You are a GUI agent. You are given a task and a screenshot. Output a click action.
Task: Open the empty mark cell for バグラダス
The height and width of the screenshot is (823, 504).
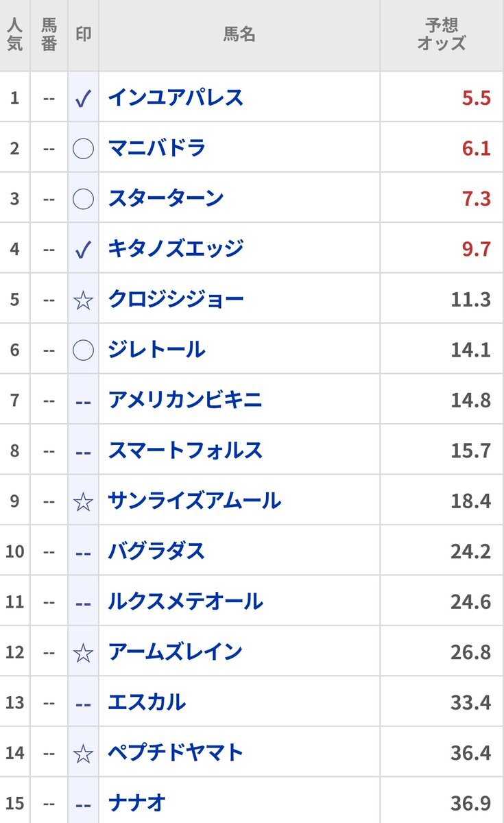(83, 551)
